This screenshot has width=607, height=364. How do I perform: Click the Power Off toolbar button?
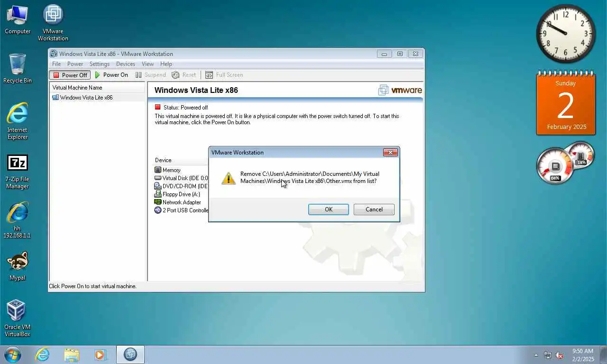(70, 75)
